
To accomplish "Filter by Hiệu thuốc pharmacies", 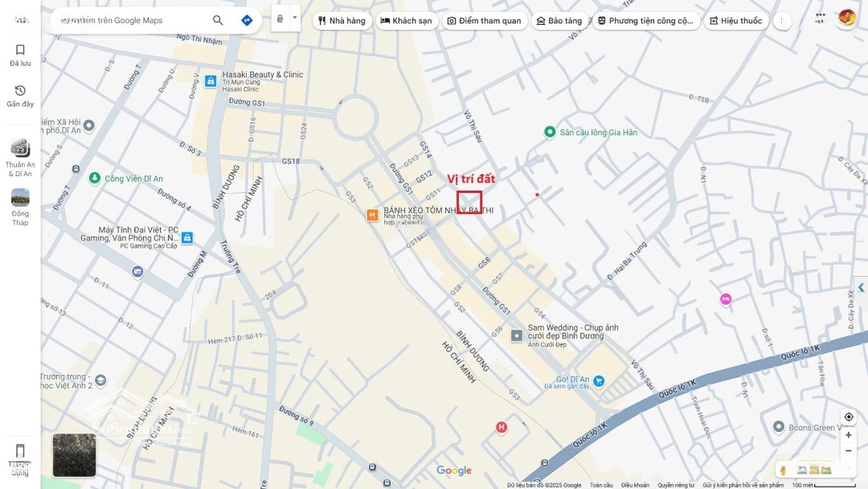I will pyautogui.click(x=735, y=21).
